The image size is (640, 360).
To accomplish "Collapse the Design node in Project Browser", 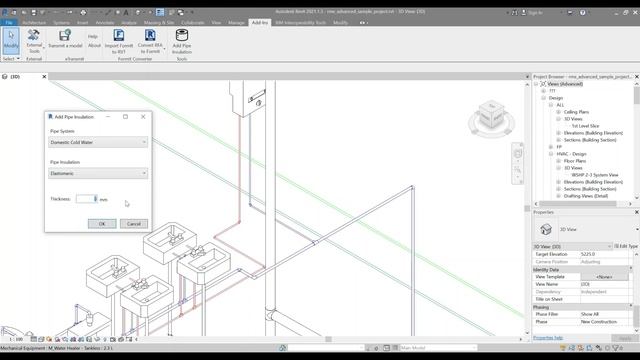I will (543, 98).
